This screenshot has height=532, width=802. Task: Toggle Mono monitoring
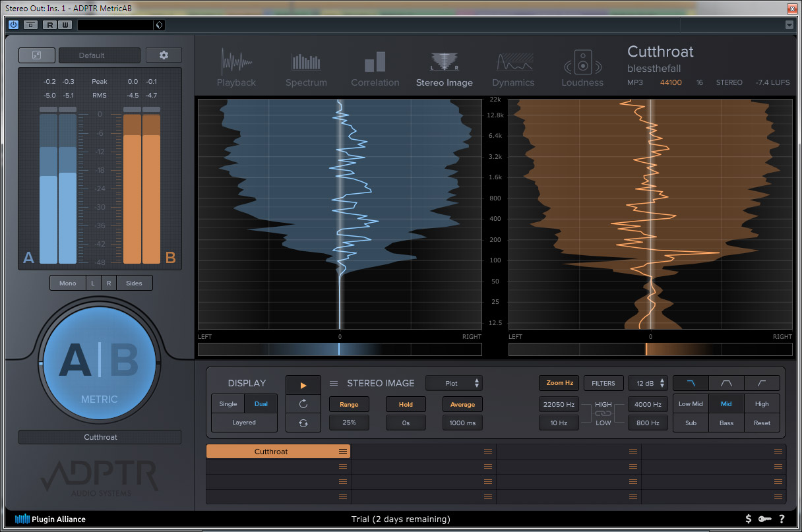(68, 283)
